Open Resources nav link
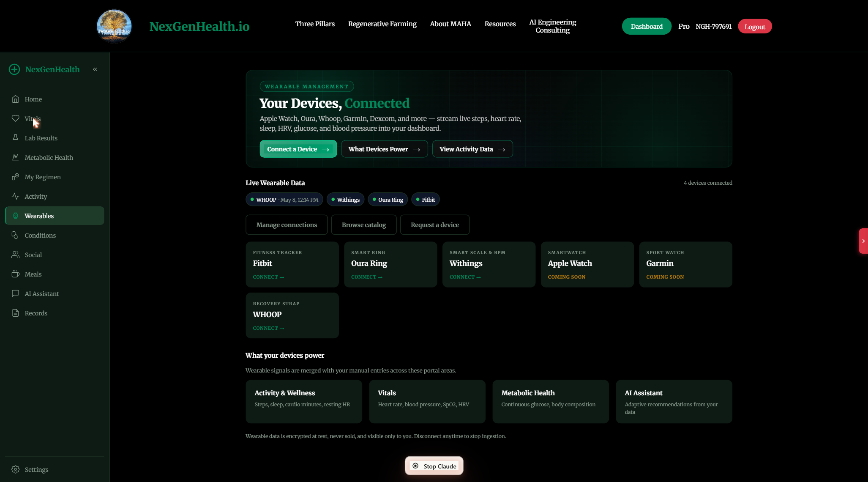Image resolution: width=868 pixels, height=482 pixels. coord(500,24)
